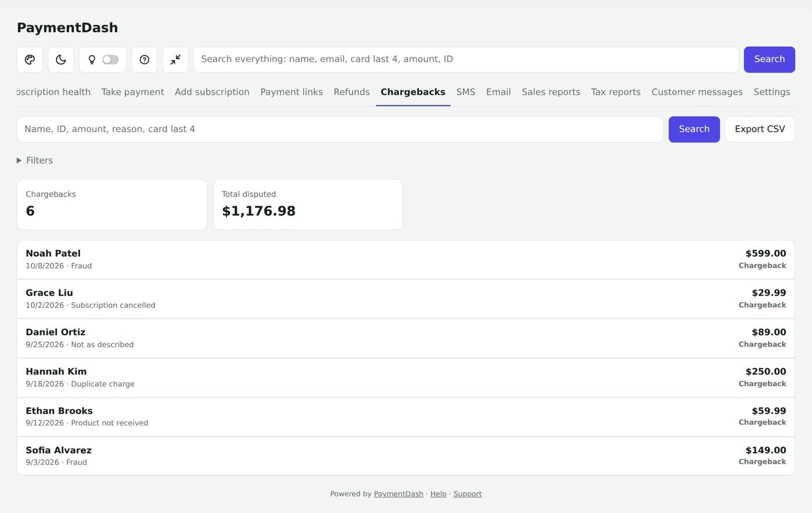Go to Payment links tab

pos(291,92)
